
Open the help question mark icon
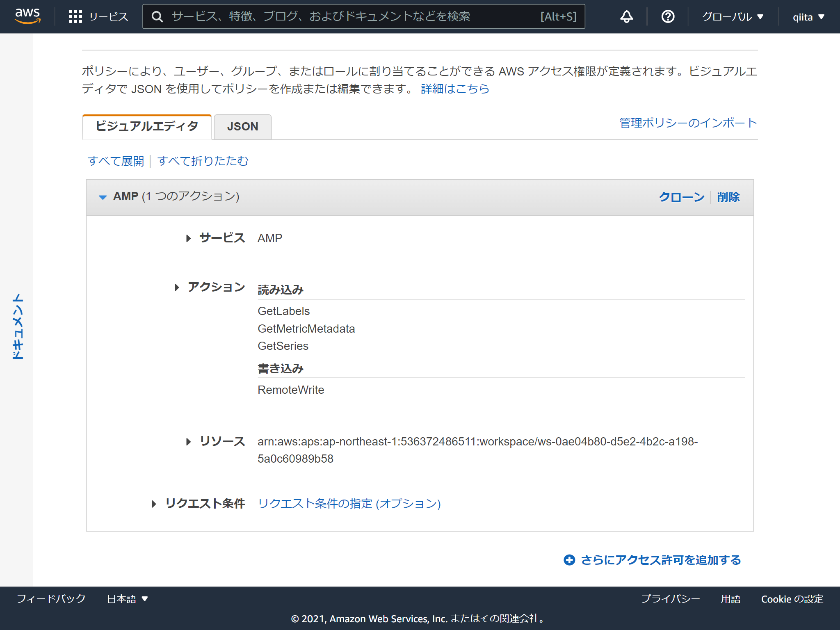[667, 16]
